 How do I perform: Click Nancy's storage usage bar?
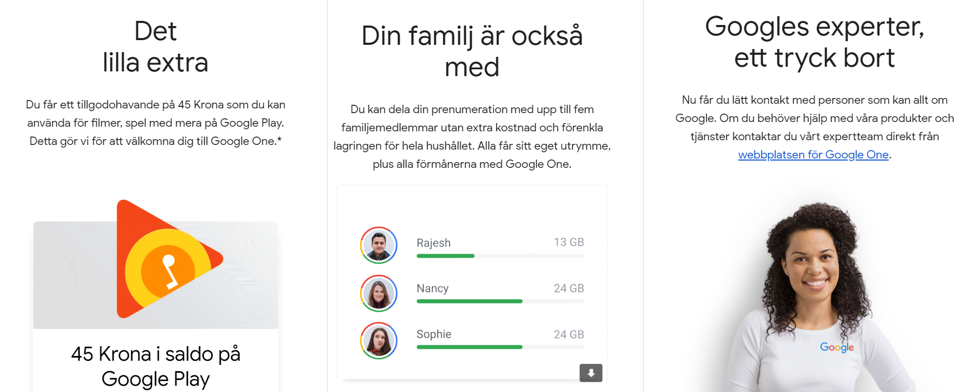pyautogui.click(x=500, y=301)
